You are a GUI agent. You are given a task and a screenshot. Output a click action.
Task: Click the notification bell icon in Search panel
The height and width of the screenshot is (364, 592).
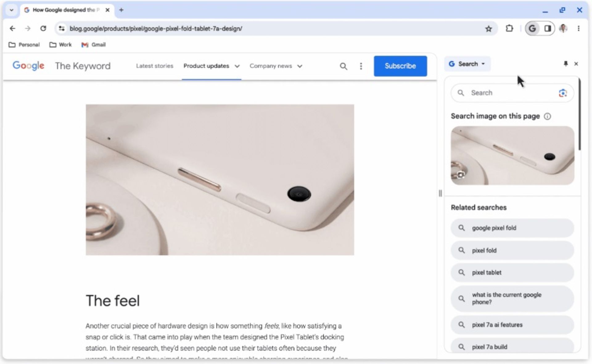coord(565,63)
